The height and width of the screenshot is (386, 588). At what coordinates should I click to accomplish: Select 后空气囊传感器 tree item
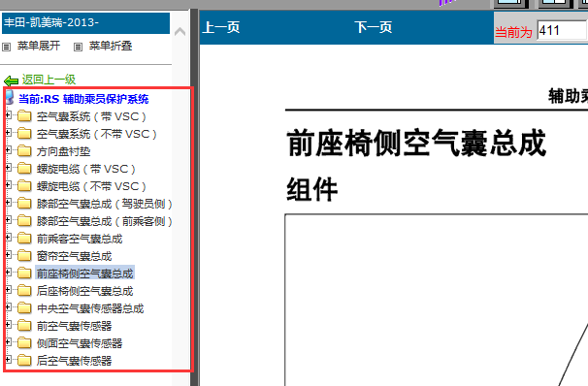click(x=75, y=361)
